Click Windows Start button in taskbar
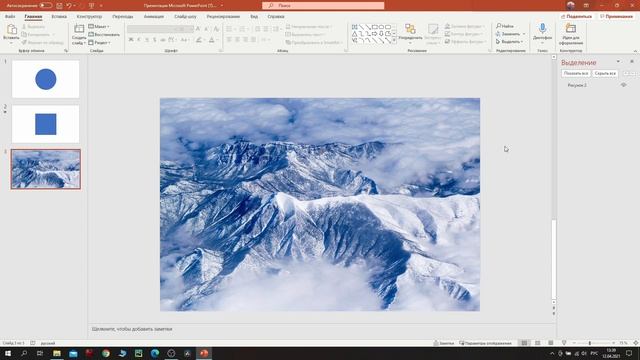This screenshot has height=360, width=640. (x=8, y=353)
